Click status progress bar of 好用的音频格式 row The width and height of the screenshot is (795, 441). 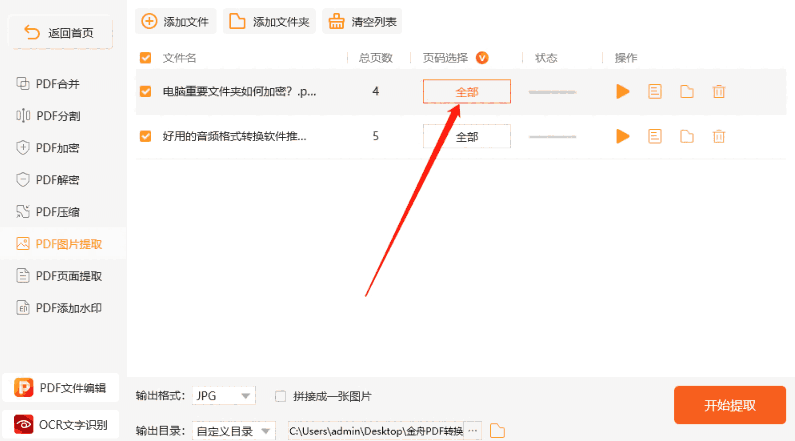[x=553, y=137]
